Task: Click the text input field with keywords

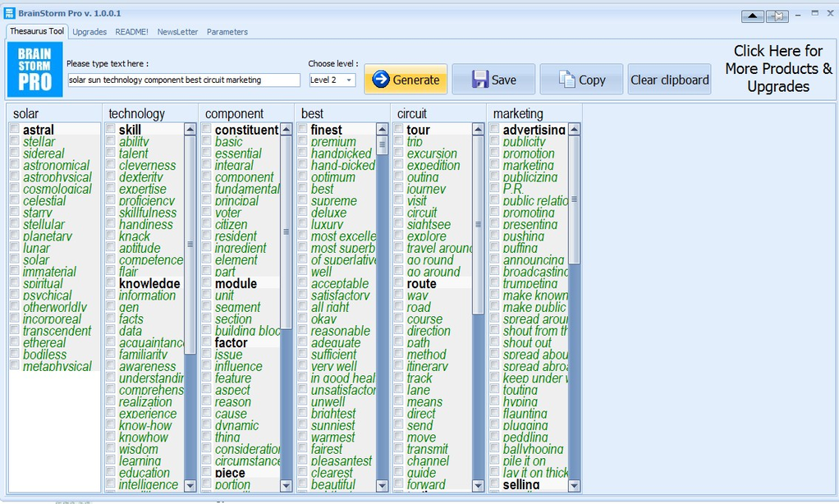Action: pos(184,80)
